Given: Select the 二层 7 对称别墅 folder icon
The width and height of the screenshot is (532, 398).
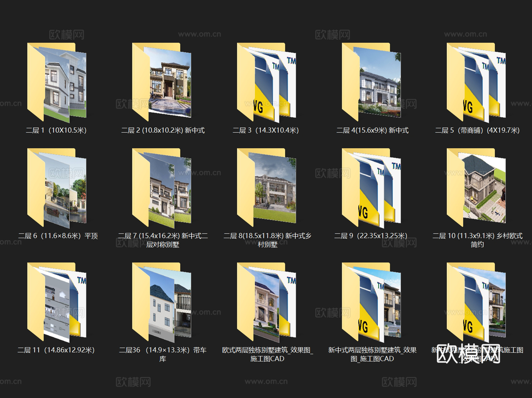Looking at the screenshot, I should [x=162, y=188].
